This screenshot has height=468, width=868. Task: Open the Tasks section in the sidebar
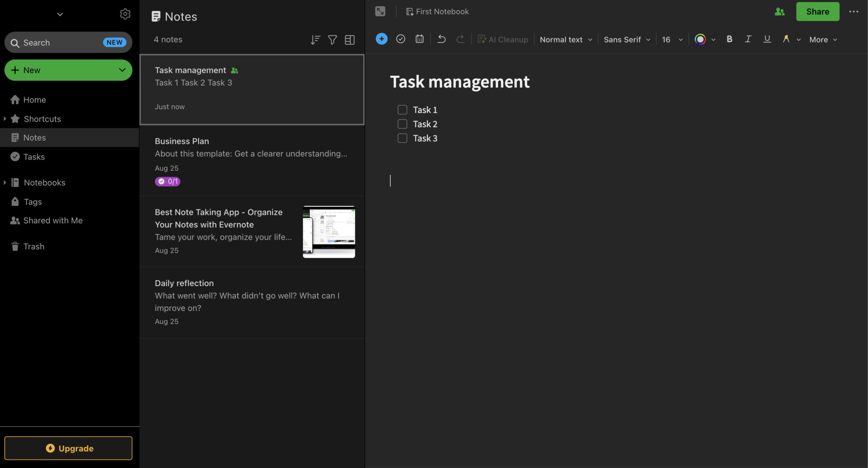(34, 157)
